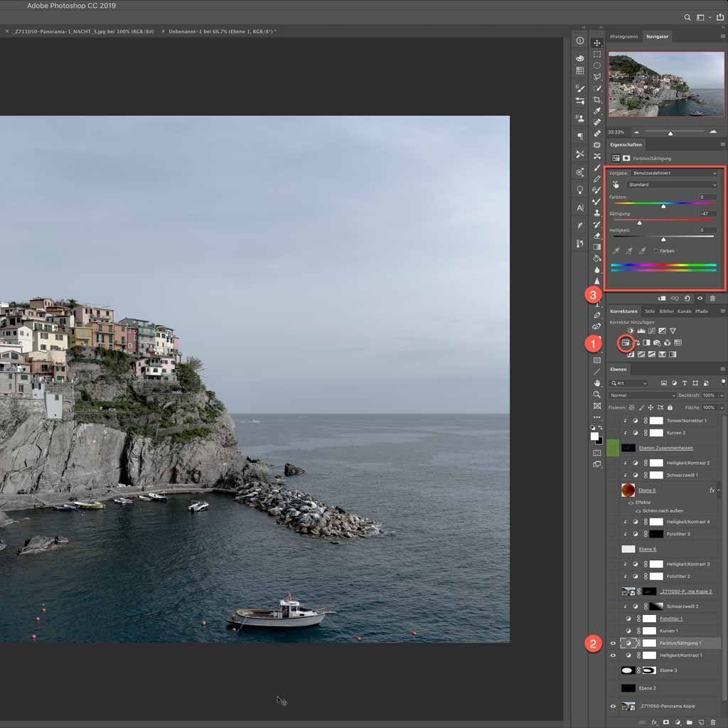Add a layer mask in Ebenen footer

pos(665,722)
